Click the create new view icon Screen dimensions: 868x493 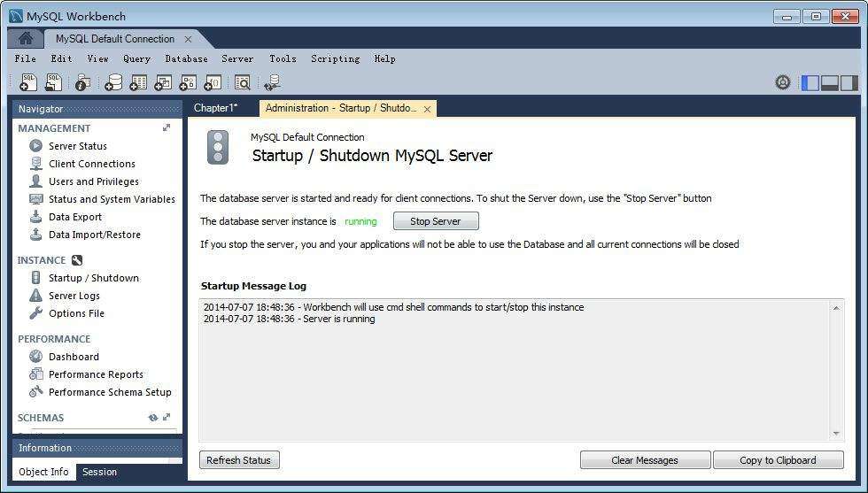pyautogui.click(x=163, y=82)
